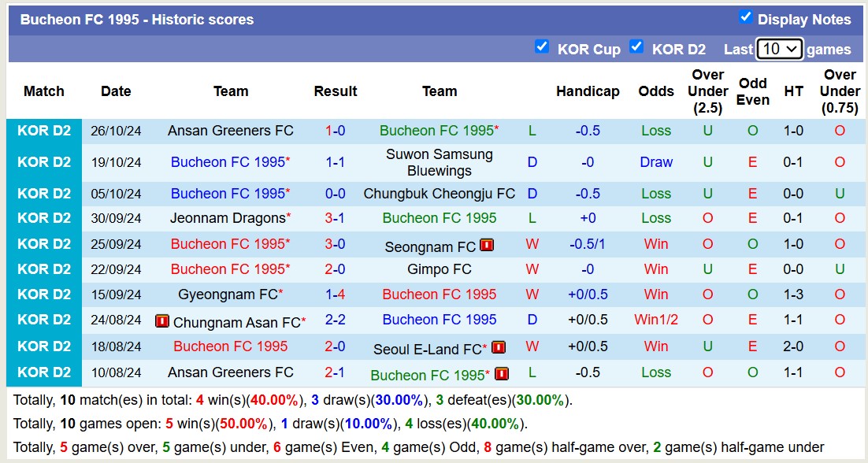Open the Suwon Samsung Bluewings team page

(x=438, y=162)
